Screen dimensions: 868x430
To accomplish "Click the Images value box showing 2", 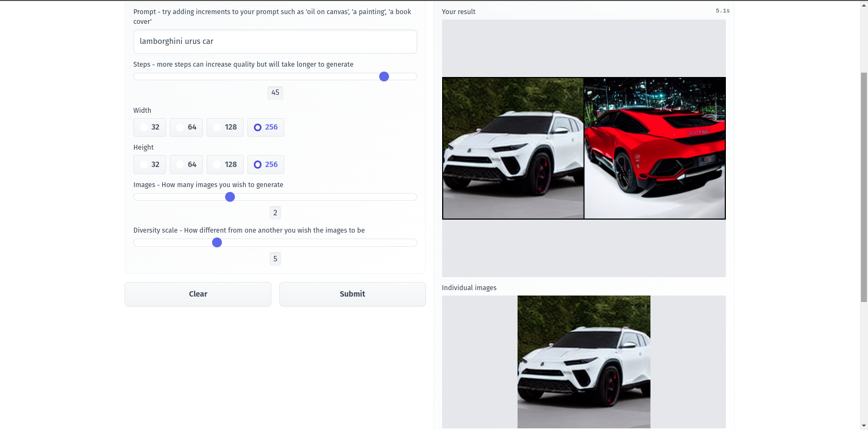I will 275,213.
